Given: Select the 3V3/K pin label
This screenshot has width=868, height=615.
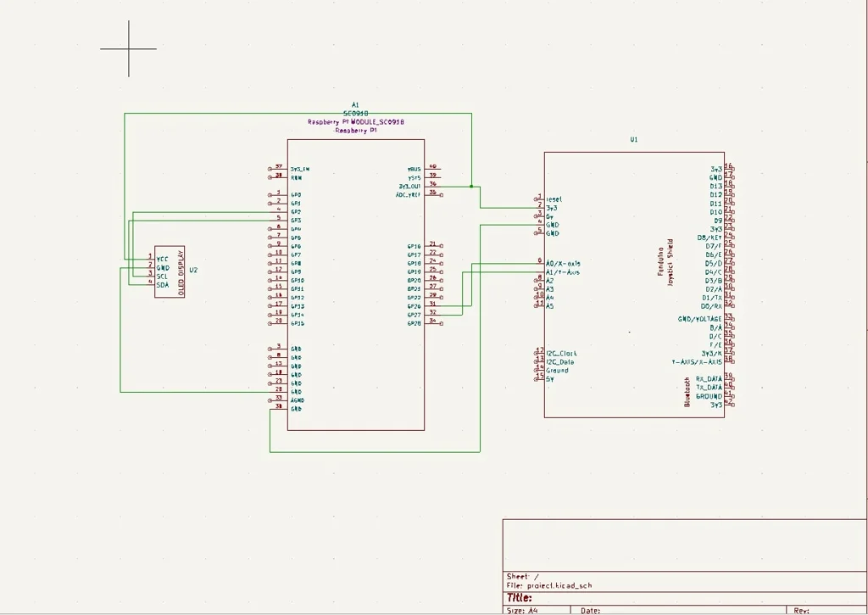Looking at the screenshot, I should pos(712,354).
